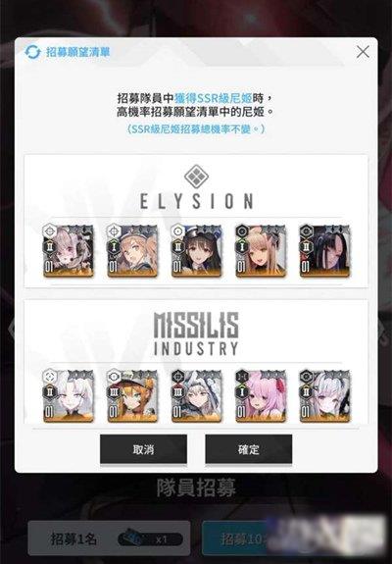Select the first white-haired Missilis Nikke
Image resolution: width=392 pixels, height=564 pixels.
[x=69, y=395]
